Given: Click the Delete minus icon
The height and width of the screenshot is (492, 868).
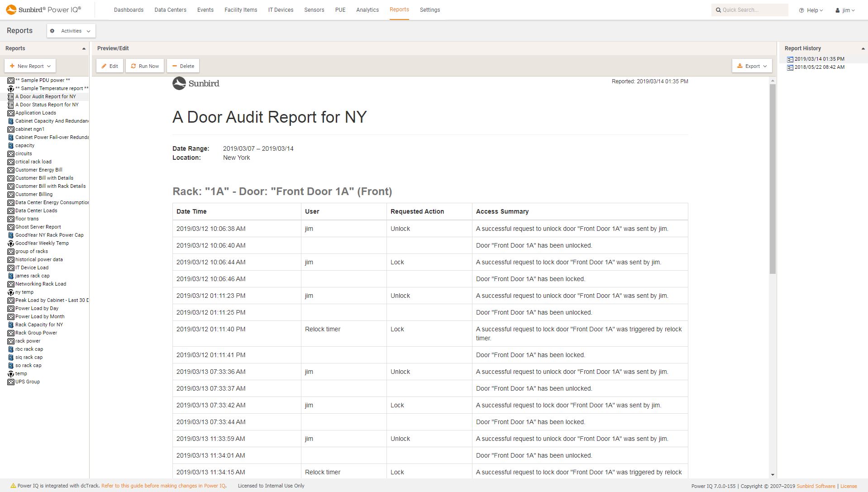Looking at the screenshot, I should click(175, 66).
